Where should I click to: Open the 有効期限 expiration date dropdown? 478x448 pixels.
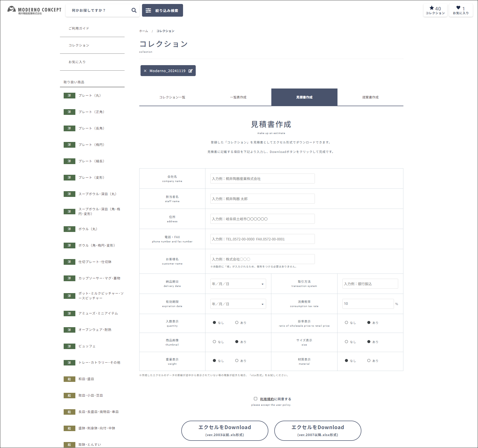pyautogui.click(x=238, y=304)
